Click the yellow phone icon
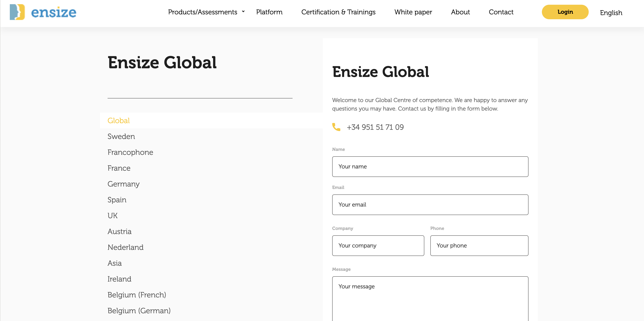The width and height of the screenshot is (644, 321). click(x=336, y=127)
